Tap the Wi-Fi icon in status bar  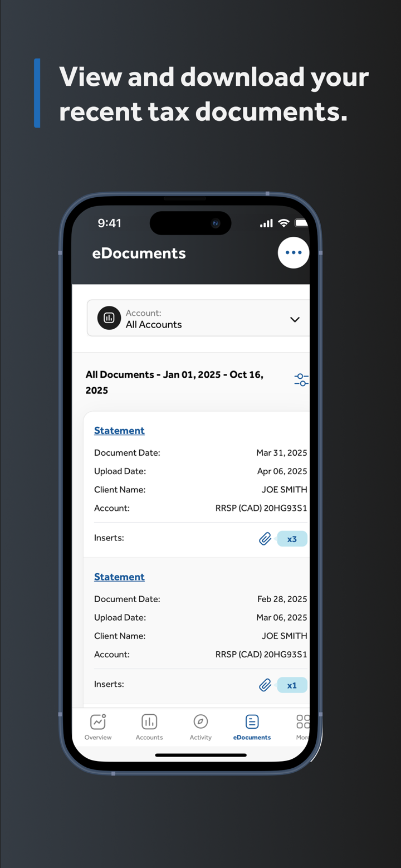pos(283,223)
